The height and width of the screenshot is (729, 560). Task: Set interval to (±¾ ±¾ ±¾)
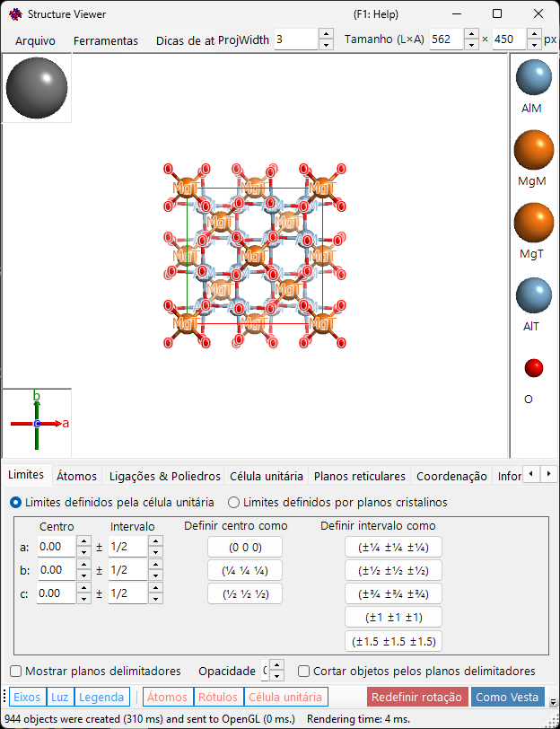(393, 593)
